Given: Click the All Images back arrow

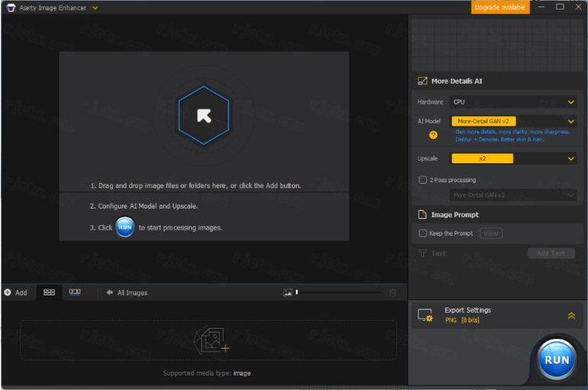Looking at the screenshot, I should [110, 292].
